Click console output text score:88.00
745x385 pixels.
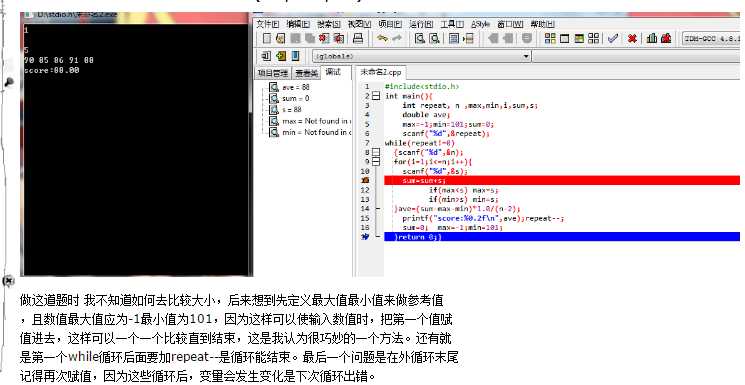tap(51, 70)
